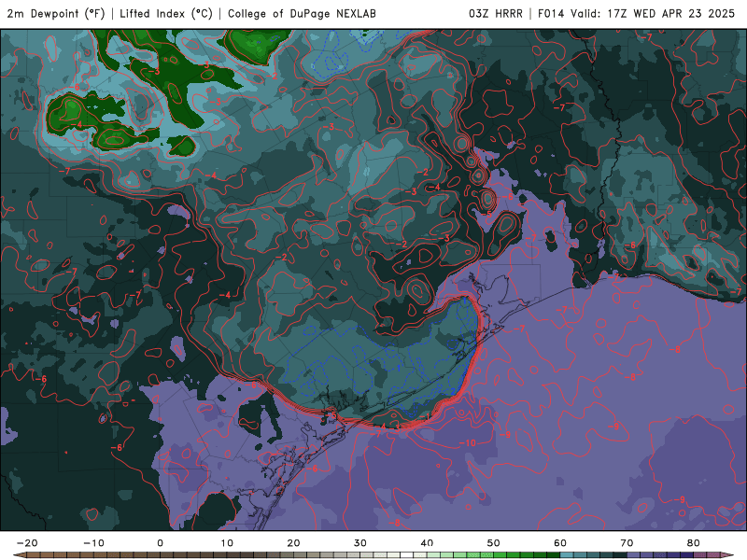Click the "College of DuPage NEXLAB" label
Viewport: 747px width, 560px height.
coord(302,13)
